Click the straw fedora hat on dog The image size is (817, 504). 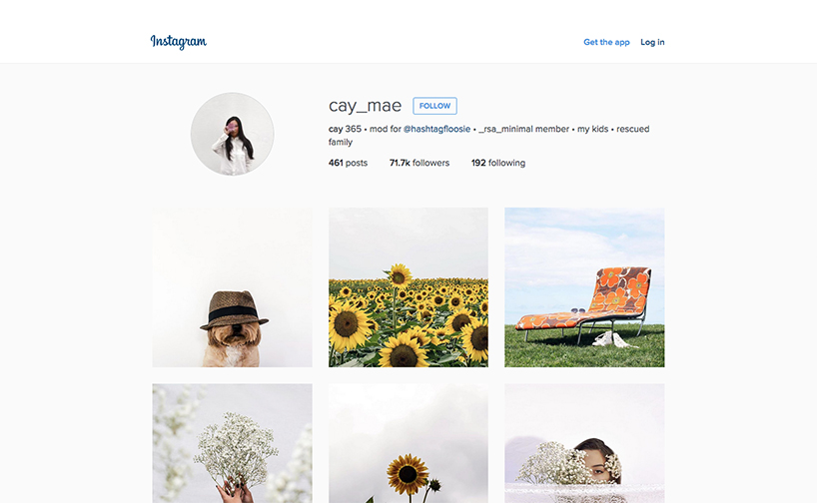pyautogui.click(x=234, y=310)
